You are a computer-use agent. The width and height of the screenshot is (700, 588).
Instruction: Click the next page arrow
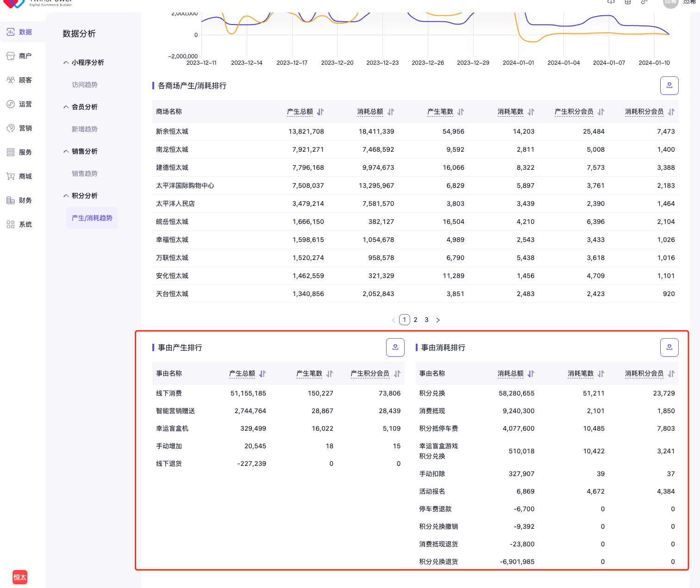pyautogui.click(x=438, y=320)
